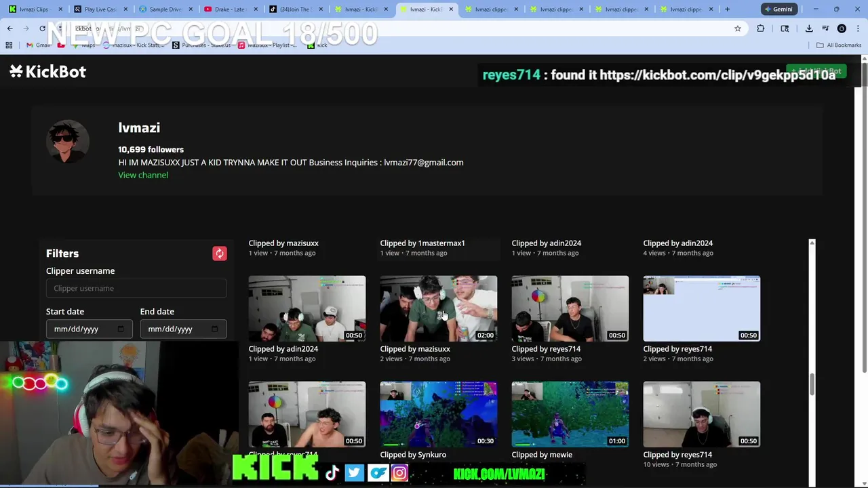The height and width of the screenshot is (488, 868).
Task: Reload the current page
Action: [42, 28]
